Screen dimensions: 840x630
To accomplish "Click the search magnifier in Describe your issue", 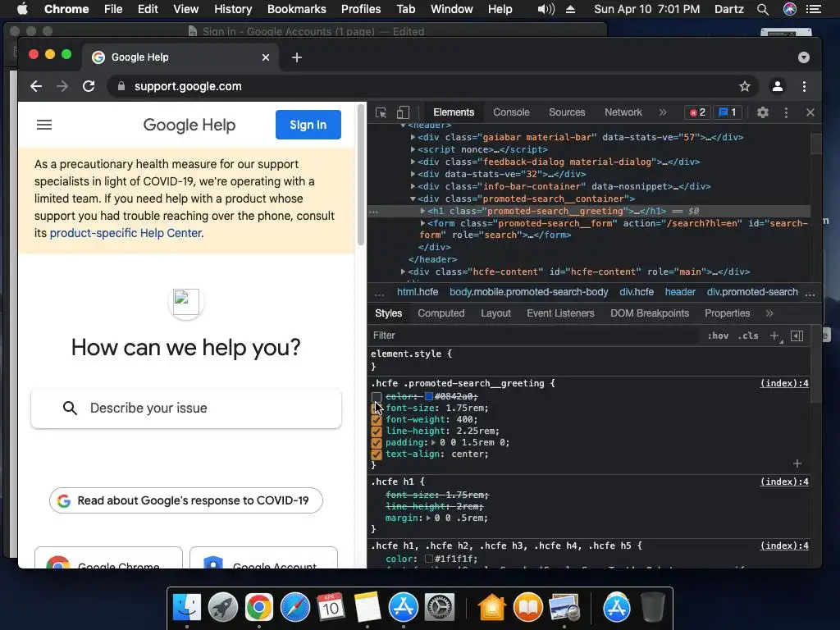I will click(70, 409).
